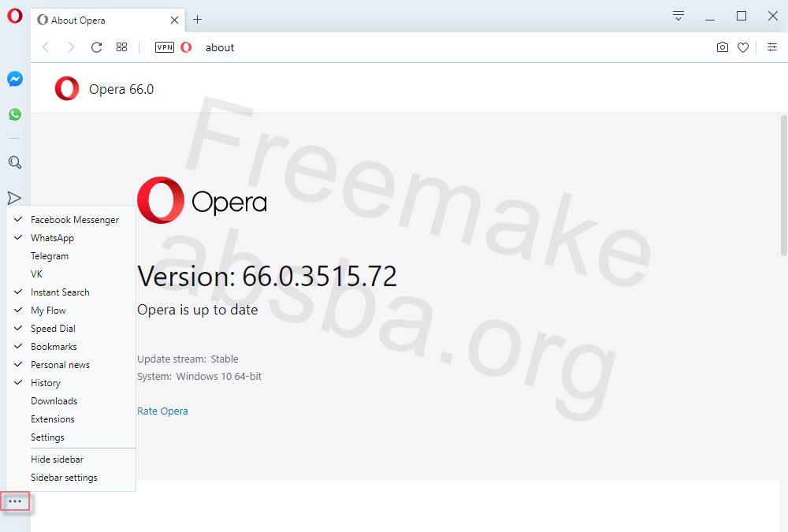Click the Opera 66.0 header logo
This screenshot has height=532, width=788.
coord(67,88)
